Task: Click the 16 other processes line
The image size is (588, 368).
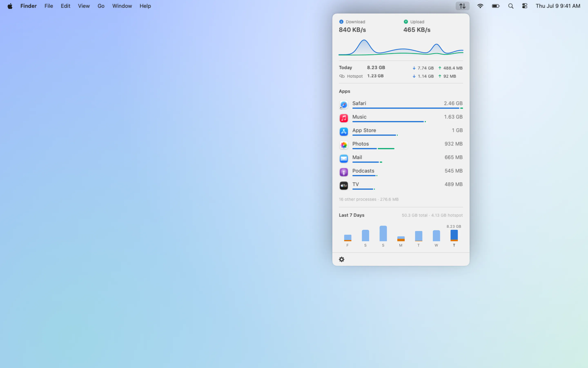Action: pos(369,199)
